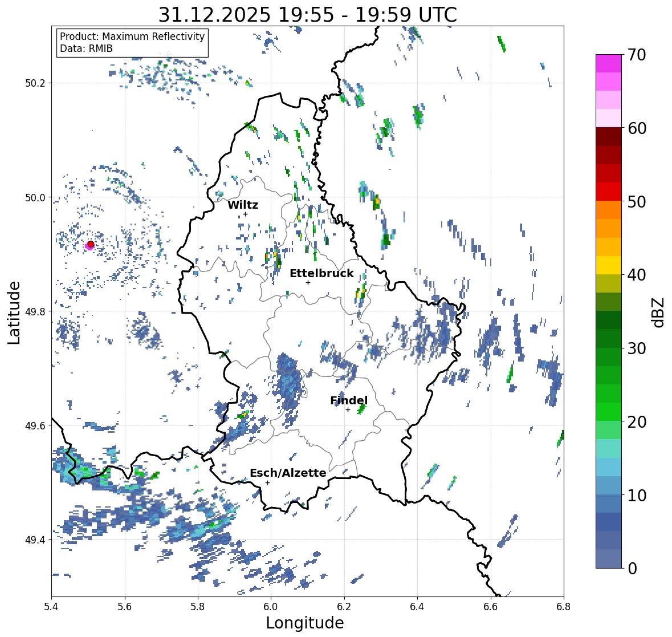The image size is (672, 637).
Task: Click the cross marker below the Wiltz label
Action: [245, 214]
